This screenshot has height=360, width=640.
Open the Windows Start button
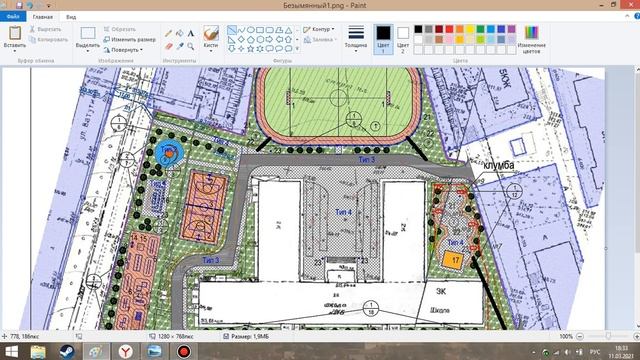tap(11, 351)
